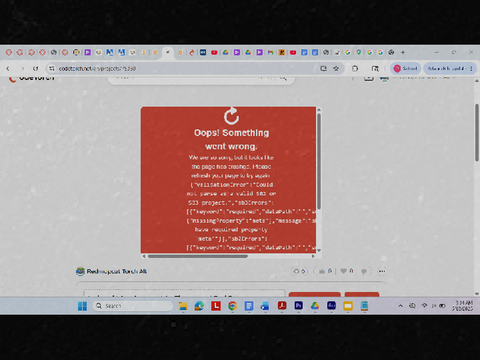The width and height of the screenshot is (480, 360).
Task: Open a new browser tab
Action: pos(403,52)
